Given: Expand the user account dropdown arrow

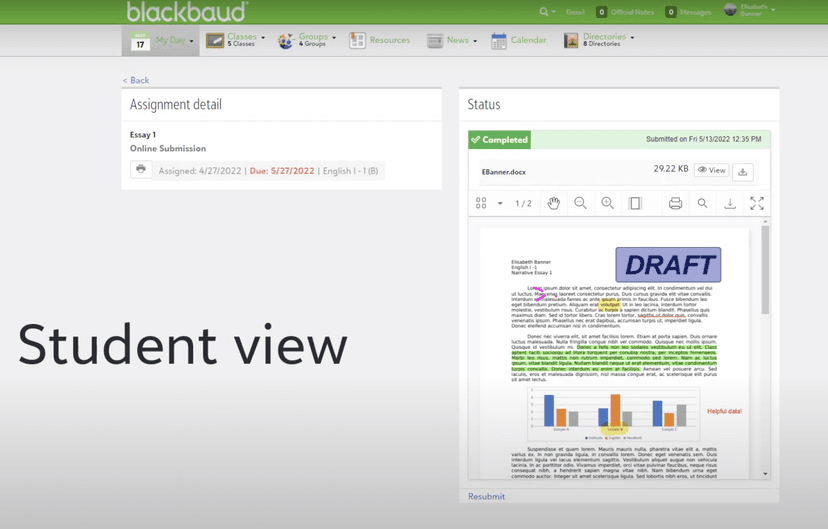Looking at the screenshot, I should click(773, 10).
